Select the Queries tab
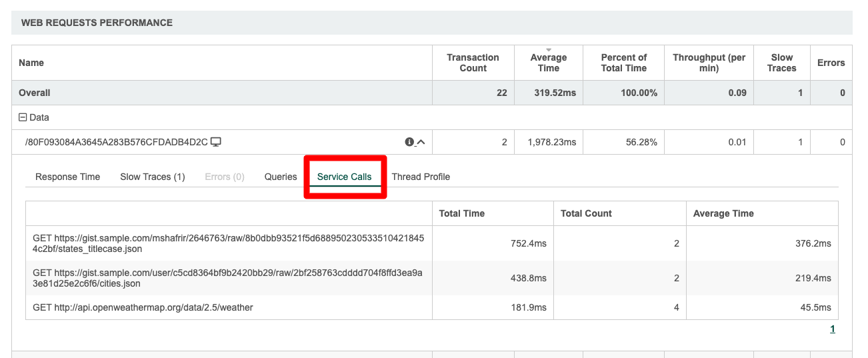868x358 pixels. click(x=280, y=177)
